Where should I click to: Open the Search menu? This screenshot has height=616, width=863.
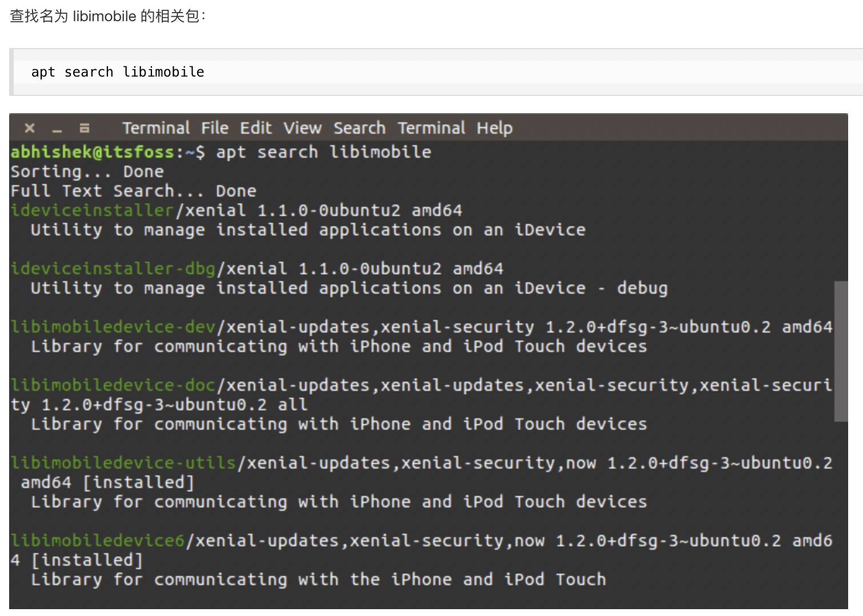(359, 128)
